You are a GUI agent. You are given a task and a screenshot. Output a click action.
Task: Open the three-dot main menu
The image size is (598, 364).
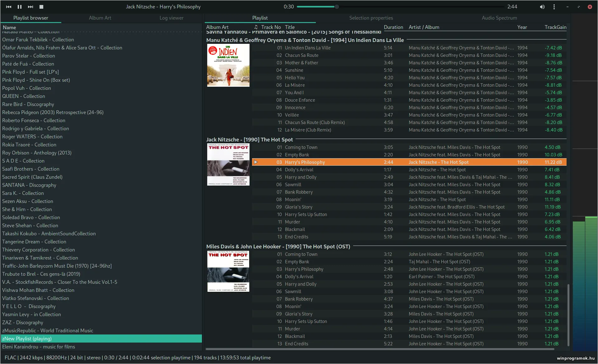pyautogui.click(x=554, y=7)
